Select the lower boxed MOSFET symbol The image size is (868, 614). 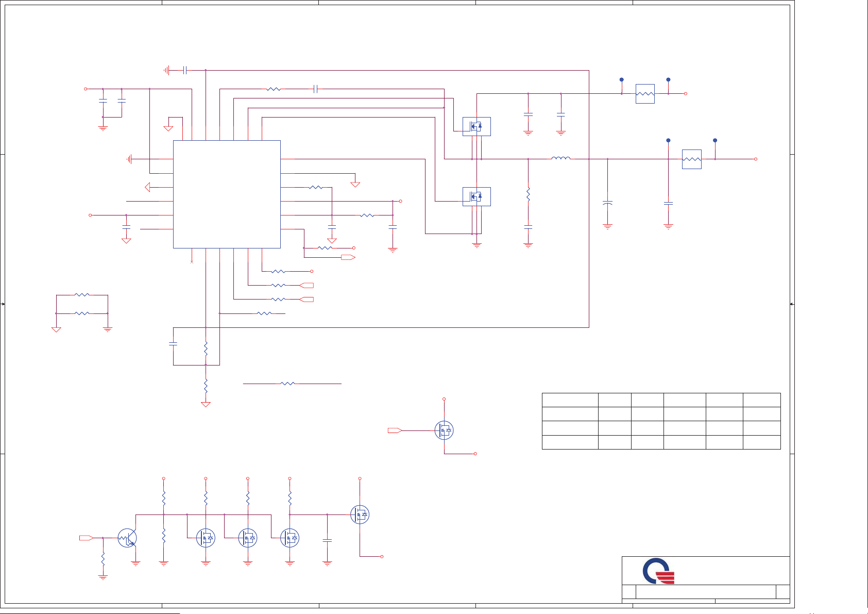pyautogui.click(x=476, y=196)
